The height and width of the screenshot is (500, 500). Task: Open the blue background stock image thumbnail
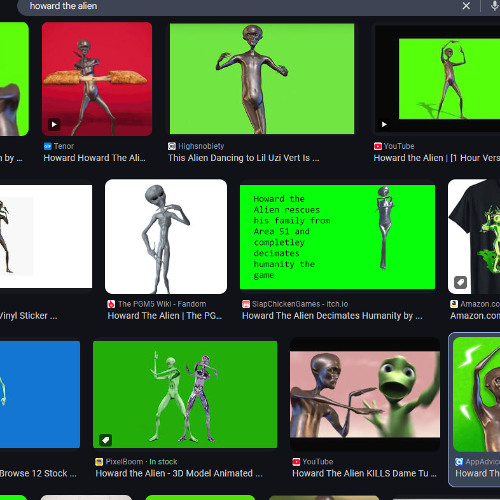40,394
